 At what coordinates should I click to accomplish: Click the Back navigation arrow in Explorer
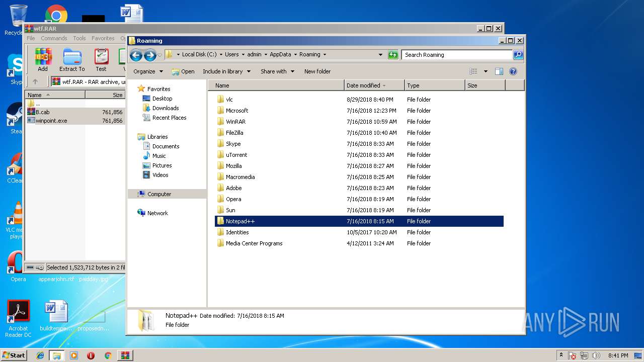[x=136, y=55]
